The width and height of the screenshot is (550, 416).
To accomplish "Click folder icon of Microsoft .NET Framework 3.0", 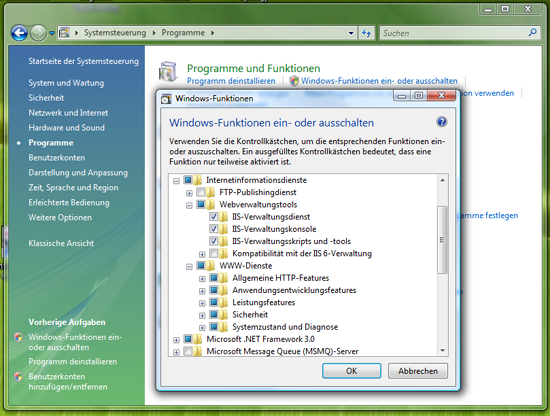I will (197, 339).
